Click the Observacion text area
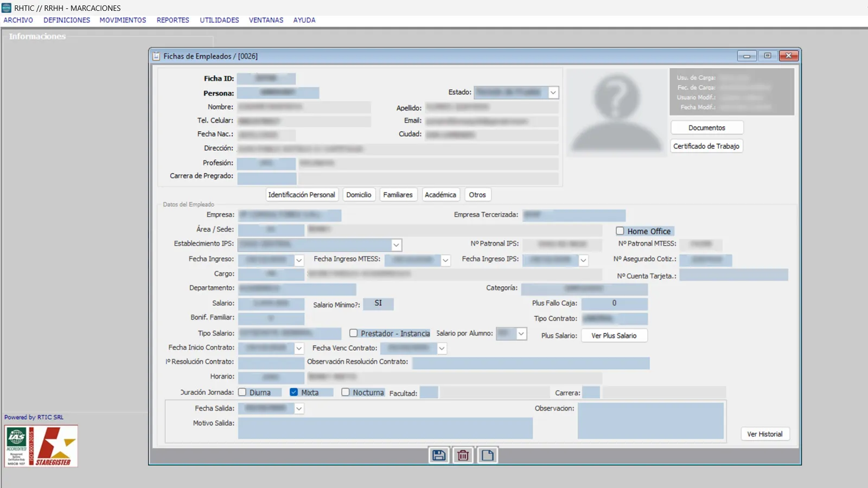The width and height of the screenshot is (868, 488). click(x=650, y=420)
